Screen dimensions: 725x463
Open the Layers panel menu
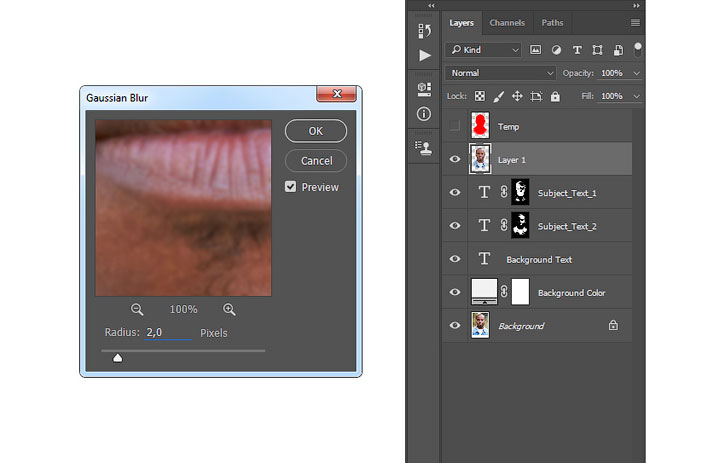click(x=635, y=23)
